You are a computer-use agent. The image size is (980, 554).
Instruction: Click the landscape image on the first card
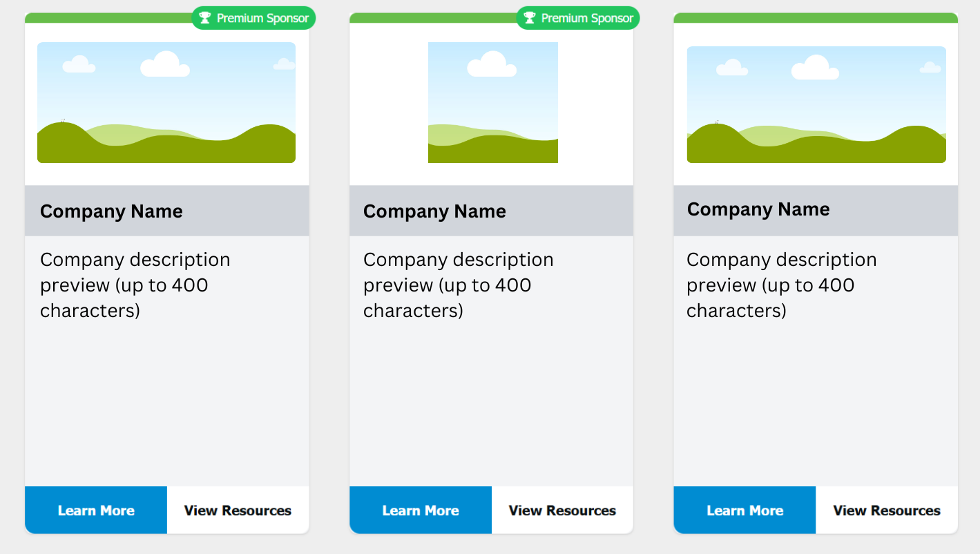[166, 102]
